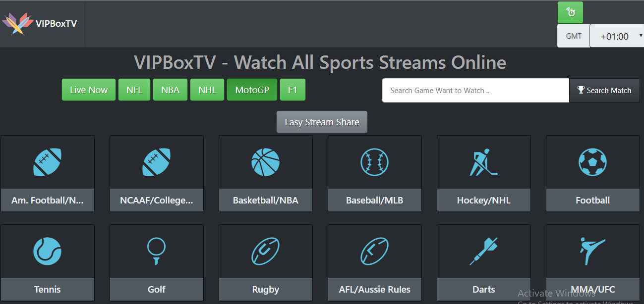
Task: Click the GMT label button
Action: 574,36
